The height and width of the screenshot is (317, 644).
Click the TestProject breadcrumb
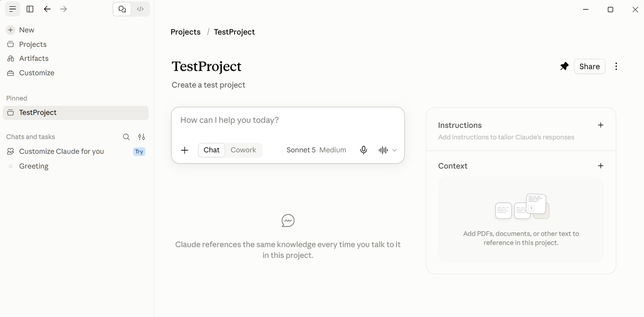tap(234, 32)
